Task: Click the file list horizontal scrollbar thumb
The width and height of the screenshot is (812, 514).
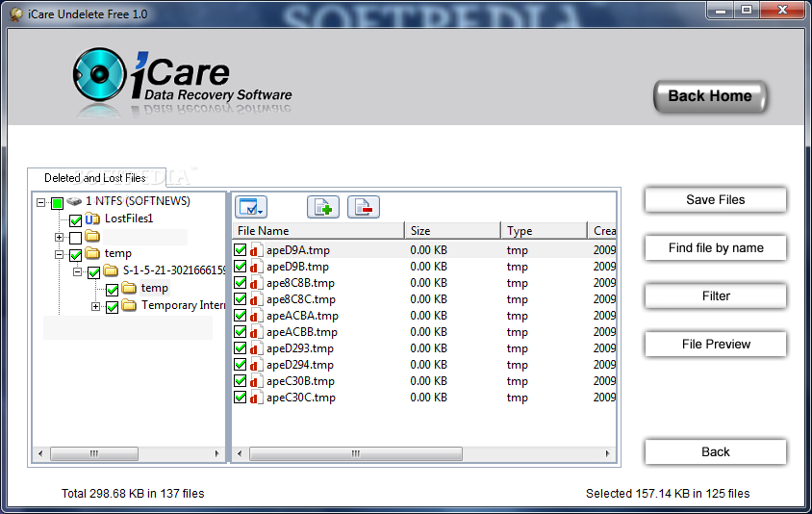Action: 356,454
